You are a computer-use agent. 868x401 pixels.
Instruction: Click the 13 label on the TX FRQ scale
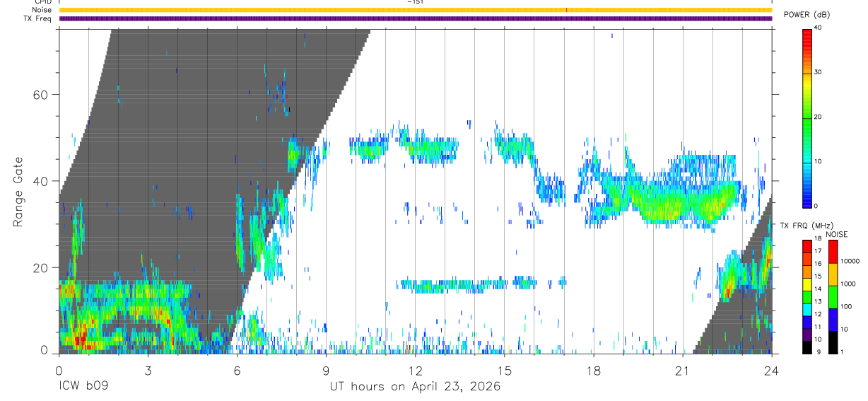point(818,301)
